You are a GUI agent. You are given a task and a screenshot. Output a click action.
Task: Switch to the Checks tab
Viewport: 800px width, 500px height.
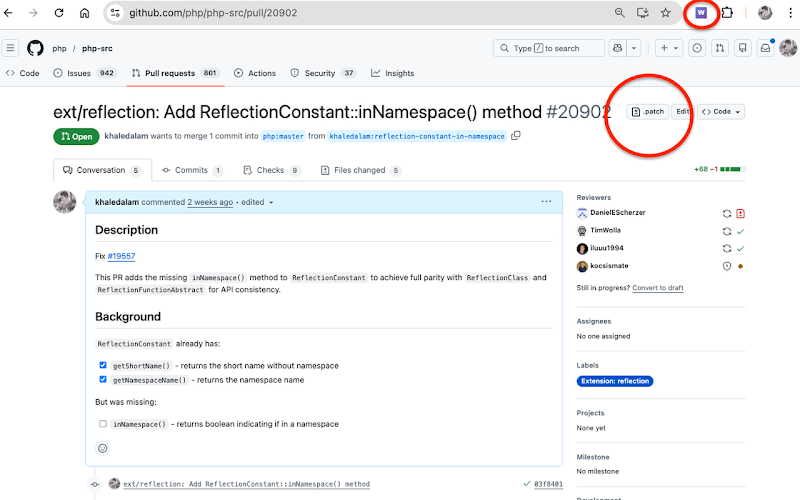(x=271, y=170)
